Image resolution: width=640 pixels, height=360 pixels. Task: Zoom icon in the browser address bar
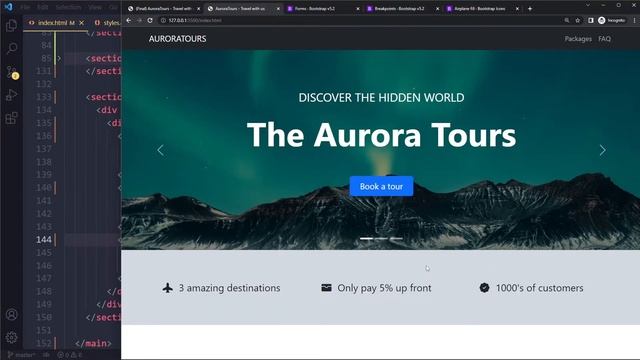pos(567,20)
